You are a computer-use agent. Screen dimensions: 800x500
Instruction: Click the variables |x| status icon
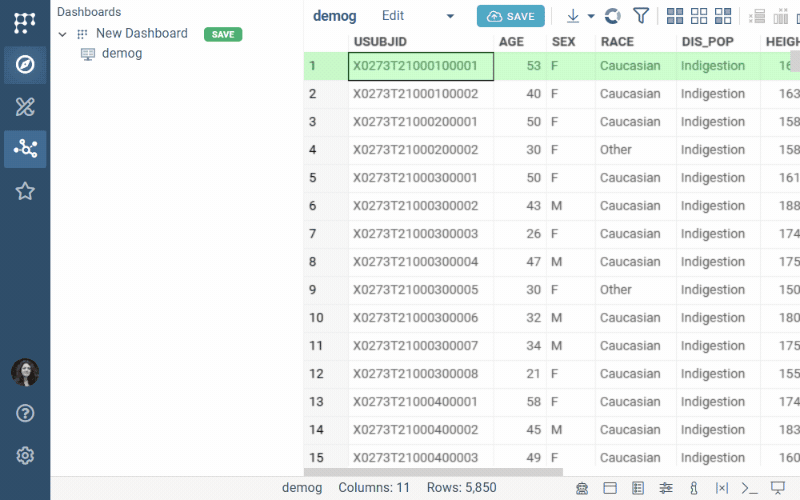721,488
